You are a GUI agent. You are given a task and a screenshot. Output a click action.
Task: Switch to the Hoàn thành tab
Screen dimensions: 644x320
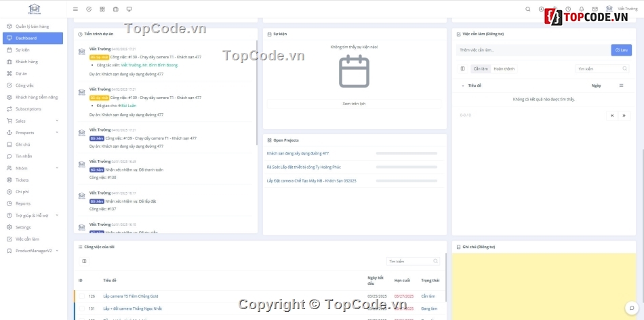504,68
